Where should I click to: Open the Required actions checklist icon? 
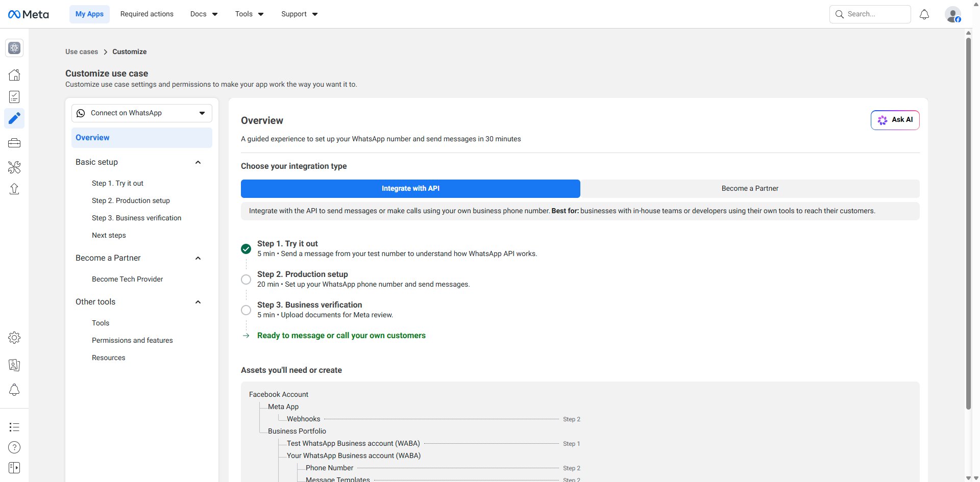[14, 97]
